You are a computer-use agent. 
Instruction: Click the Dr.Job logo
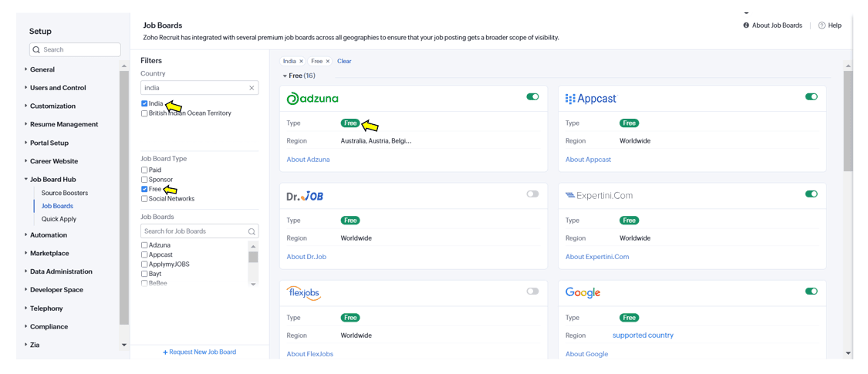point(305,196)
